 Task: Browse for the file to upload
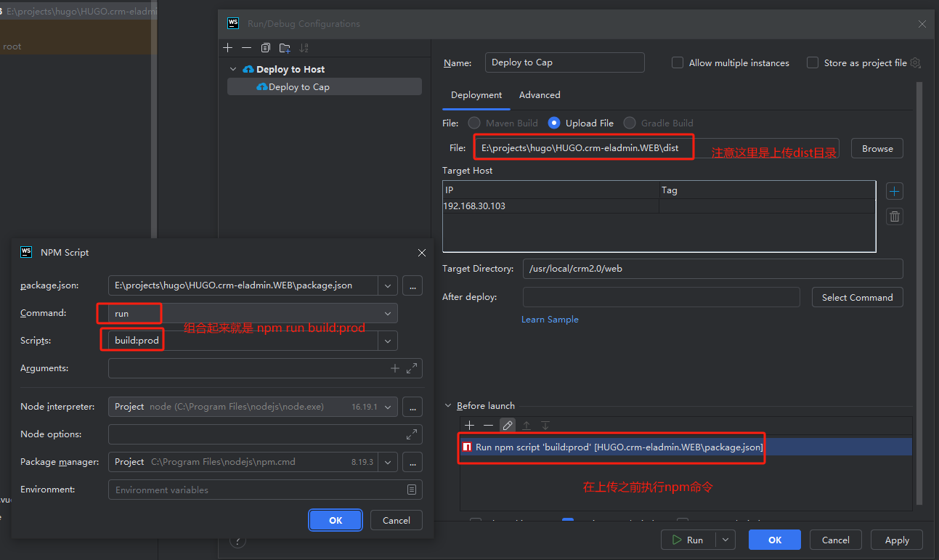click(877, 148)
